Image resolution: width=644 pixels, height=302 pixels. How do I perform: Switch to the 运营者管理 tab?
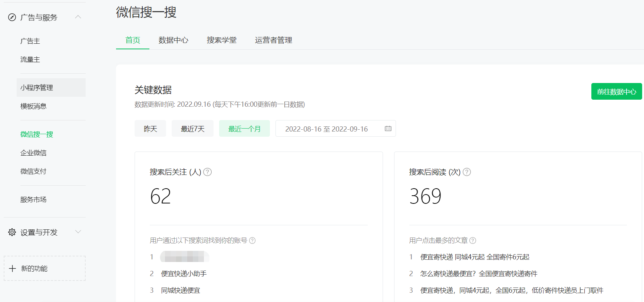click(274, 40)
